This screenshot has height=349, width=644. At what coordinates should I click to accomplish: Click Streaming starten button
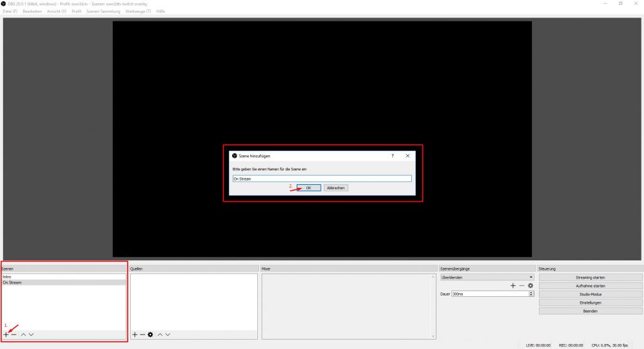[x=590, y=277]
